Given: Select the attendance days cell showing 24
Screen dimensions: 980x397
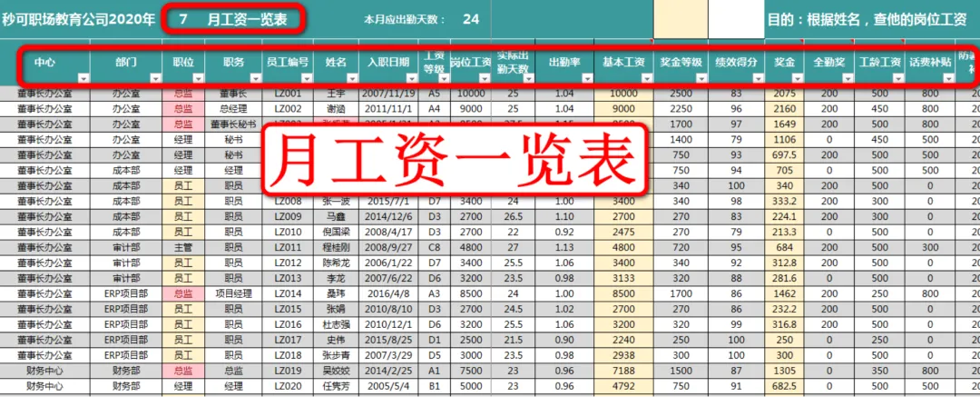Looking at the screenshot, I should (471, 19).
